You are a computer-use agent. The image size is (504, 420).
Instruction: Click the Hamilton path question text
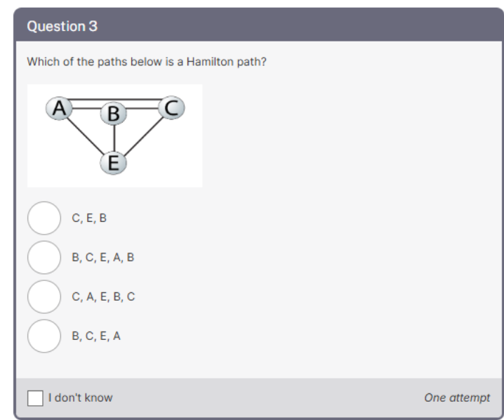pyautogui.click(x=147, y=62)
